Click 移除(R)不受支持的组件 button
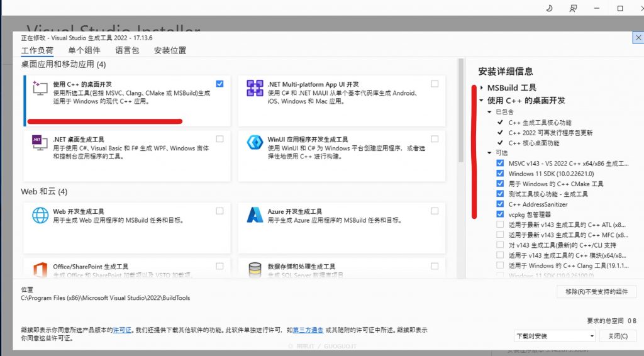This screenshot has width=644, height=356. (x=596, y=292)
